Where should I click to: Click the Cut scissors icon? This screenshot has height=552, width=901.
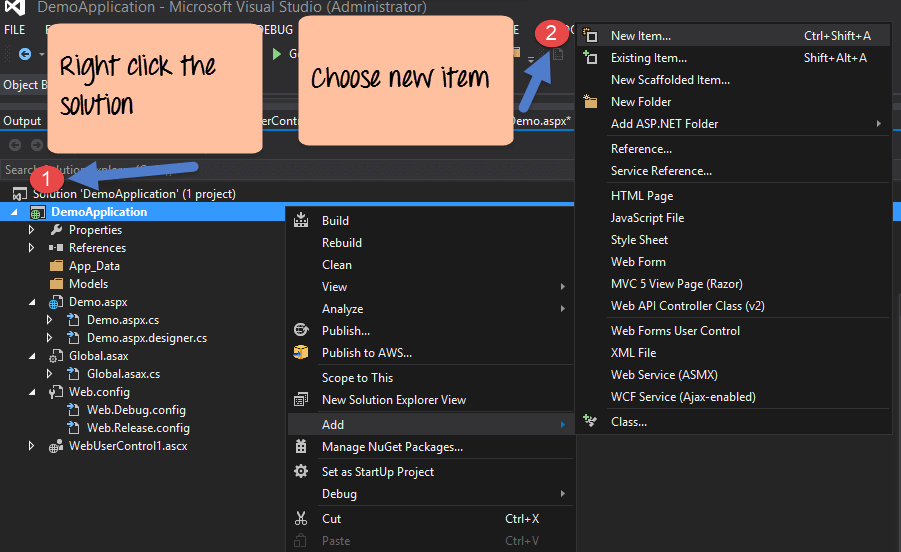(301, 519)
